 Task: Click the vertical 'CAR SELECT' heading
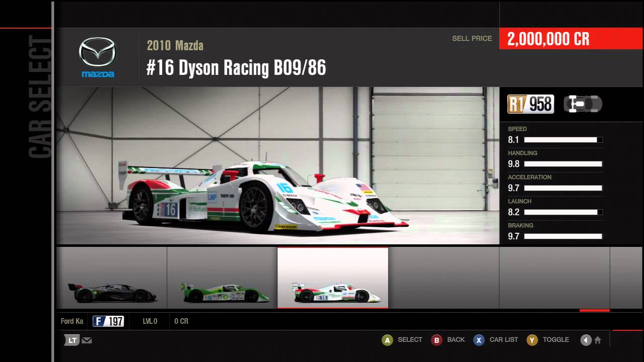[40, 97]
